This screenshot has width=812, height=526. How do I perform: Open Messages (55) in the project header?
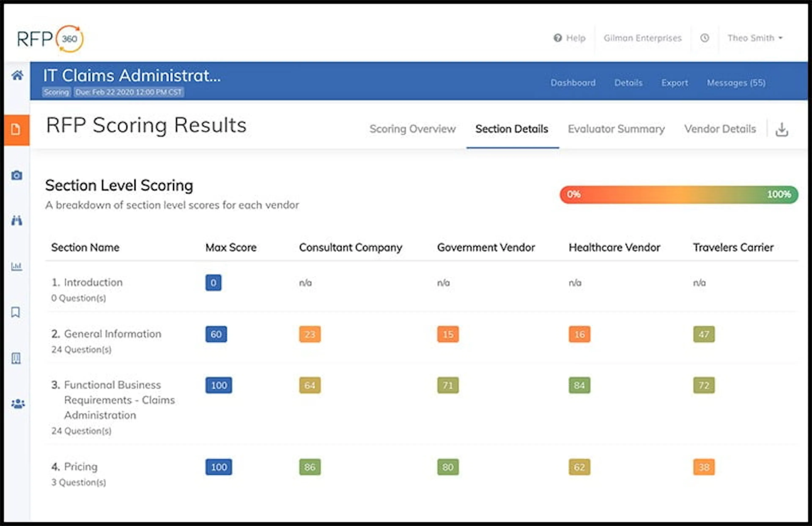pyautogui.click(x=736, y=83)
